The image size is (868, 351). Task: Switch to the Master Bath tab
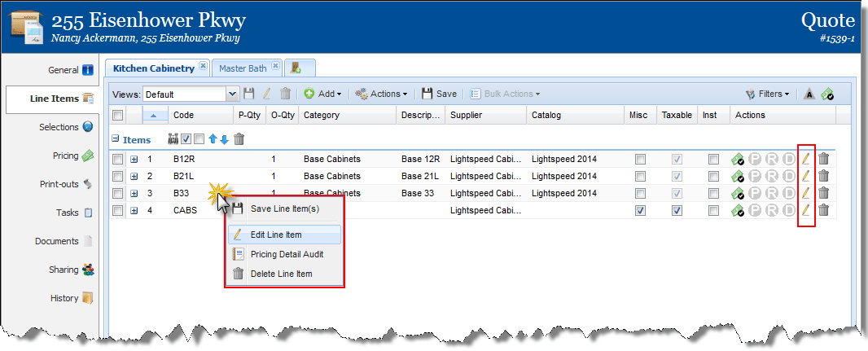tap(243, 68)
